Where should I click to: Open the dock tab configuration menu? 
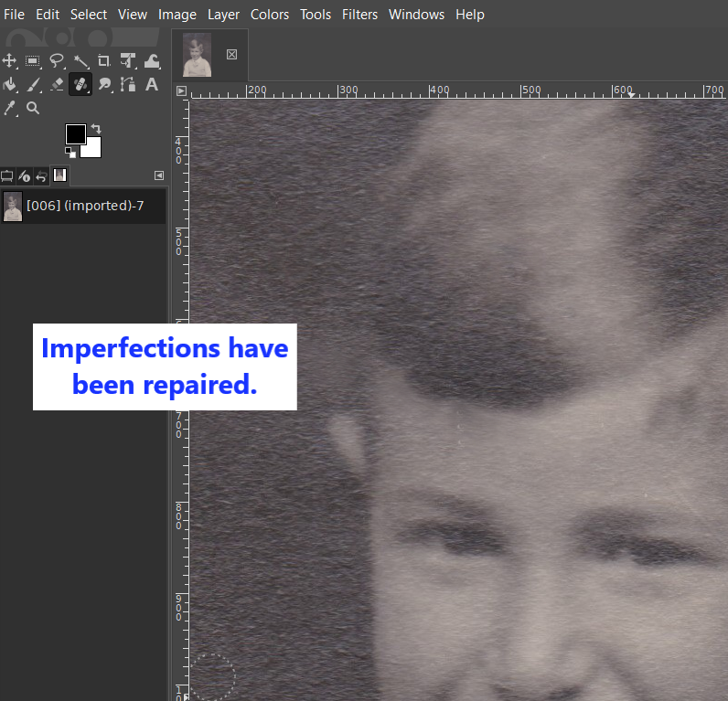[159, 175]
